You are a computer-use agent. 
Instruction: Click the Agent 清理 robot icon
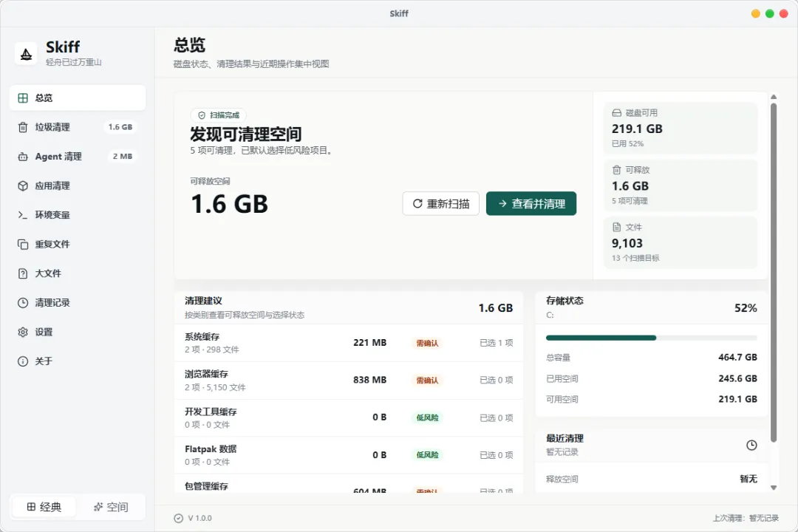23,157
